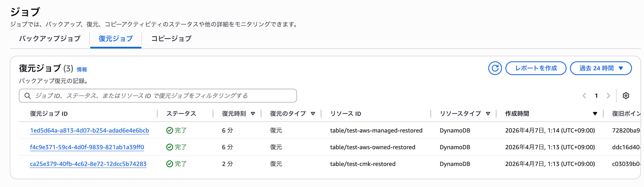The width and height of the screenshot is (644, 187).
Task: Switch to コピージョブ tab
Action: click(171, 39)
